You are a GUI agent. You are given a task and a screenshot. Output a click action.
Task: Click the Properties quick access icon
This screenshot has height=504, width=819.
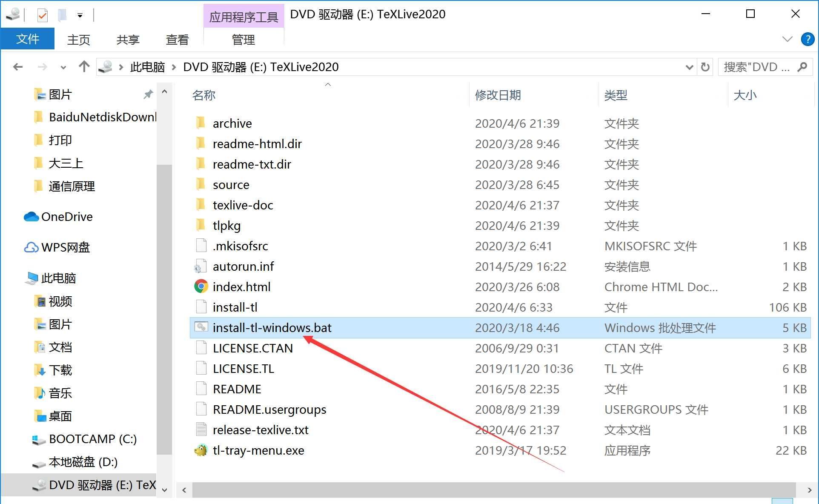[42, 16]
